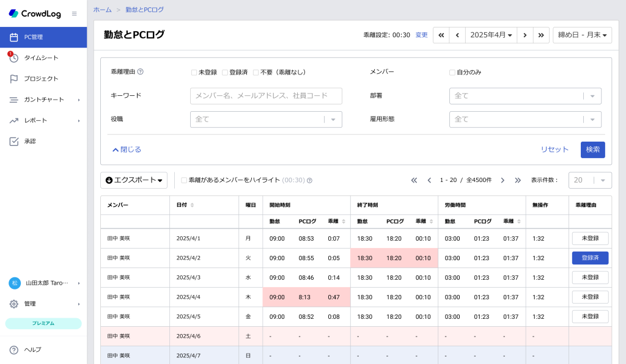The image size is (626, 364).
Task: Jump to first month with double-left arrow
Action: (441, 35)
